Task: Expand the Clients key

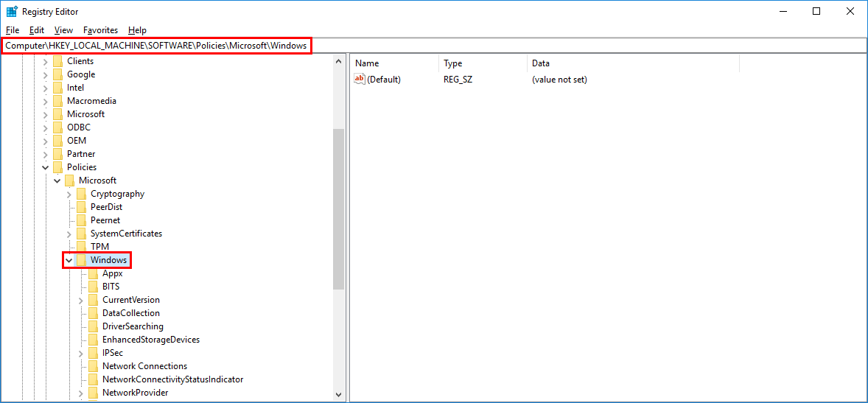Action: tap(46, 61)
